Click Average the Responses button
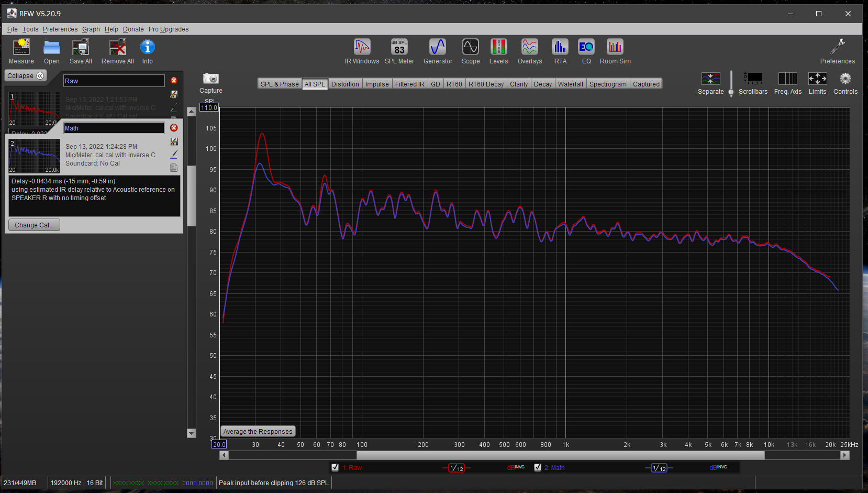This screenshot has height=493, width=868. click(x=258, y=431)
